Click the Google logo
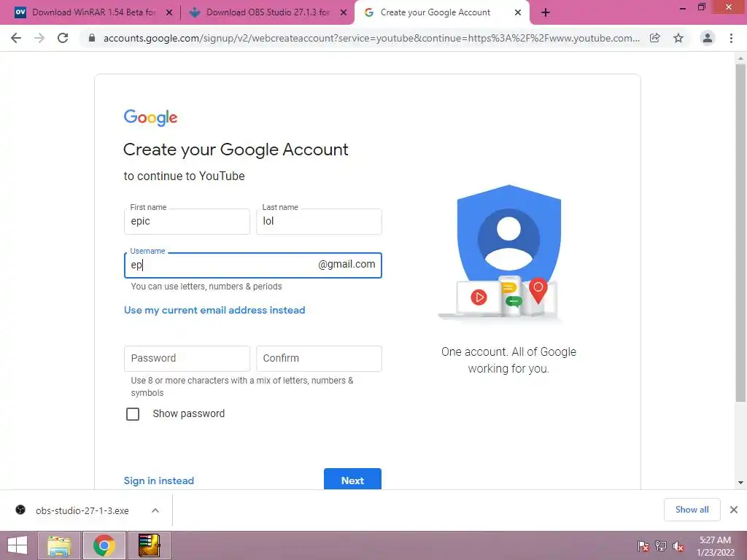This screenshot has width=747, height=560. 150,117
